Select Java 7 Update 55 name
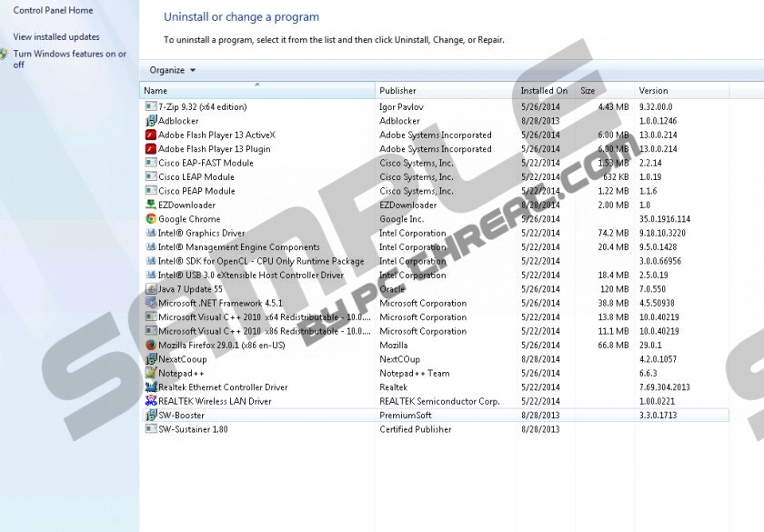Image resolution: width=764 pixels, height=532 pixels. [190, 289]
